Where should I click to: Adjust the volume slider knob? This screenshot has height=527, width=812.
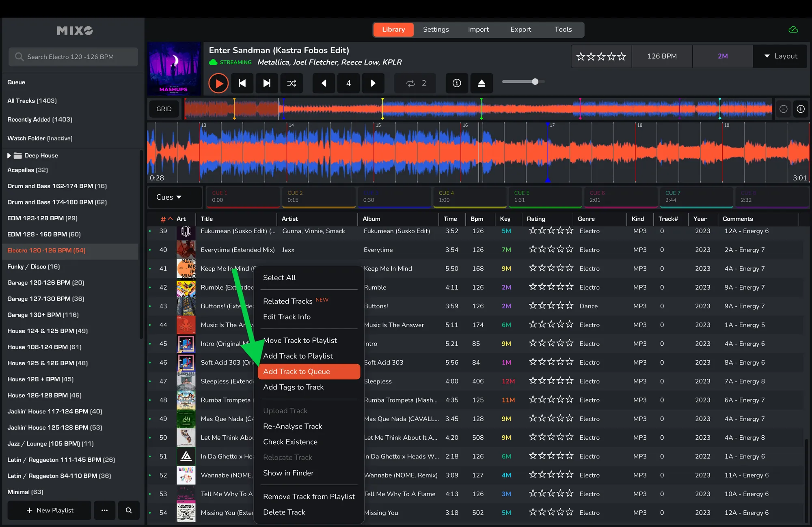point(535,82)
